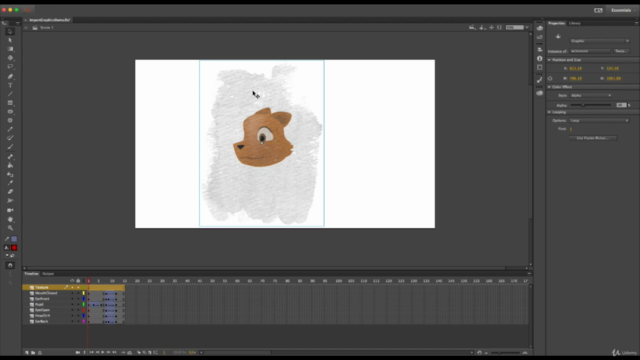The width and height of the screenshot is (640, 360).
Task: Collapse the Position and Size section
Action: coord(549,60)
